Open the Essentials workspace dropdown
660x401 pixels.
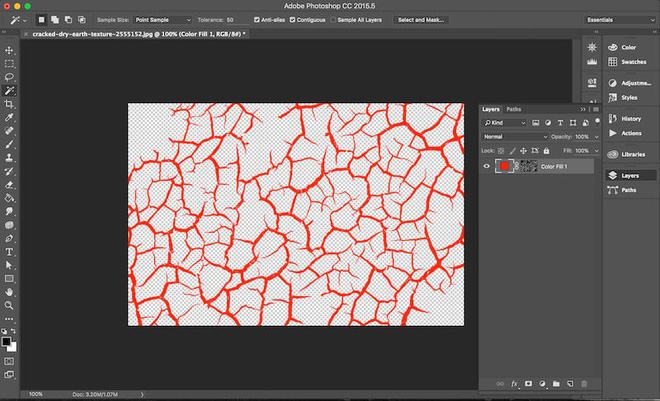[x=618, y=20]
